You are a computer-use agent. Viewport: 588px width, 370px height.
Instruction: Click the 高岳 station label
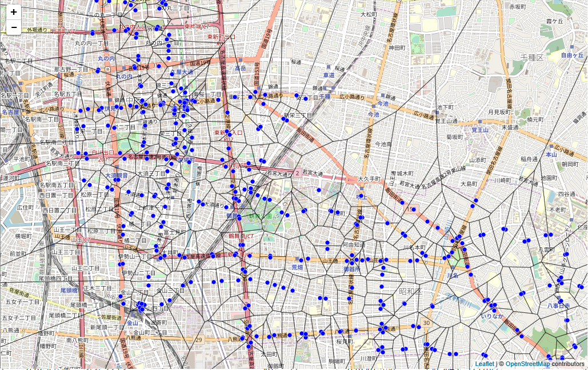(x=241, y=69)
